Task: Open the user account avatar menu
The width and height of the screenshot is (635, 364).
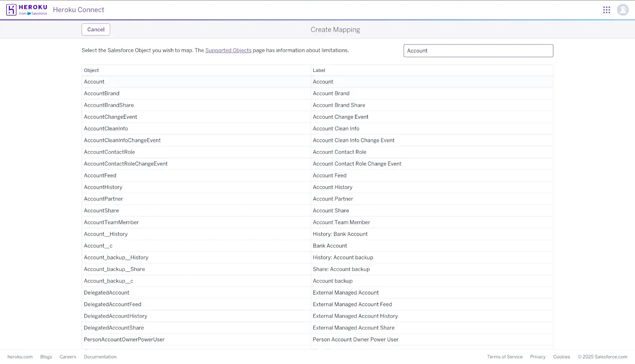Action: [623, 10]
